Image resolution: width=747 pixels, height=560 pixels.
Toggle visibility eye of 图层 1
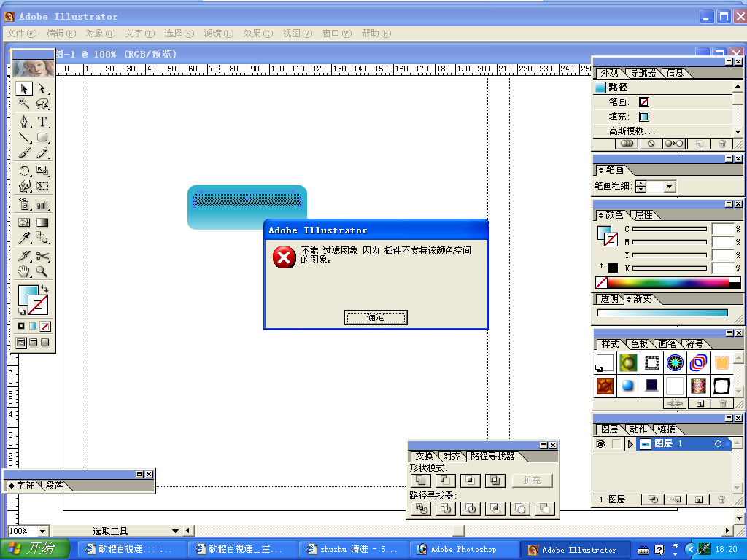click(x=601, y=444)
